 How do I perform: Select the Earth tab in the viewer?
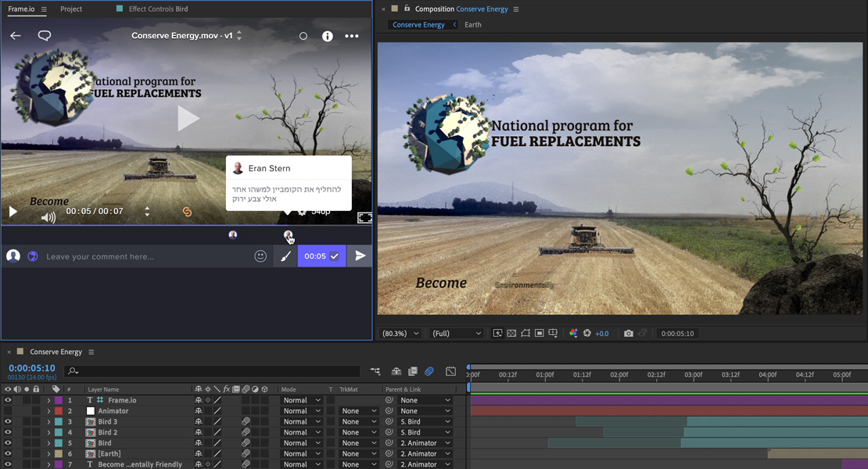point(472,24)
